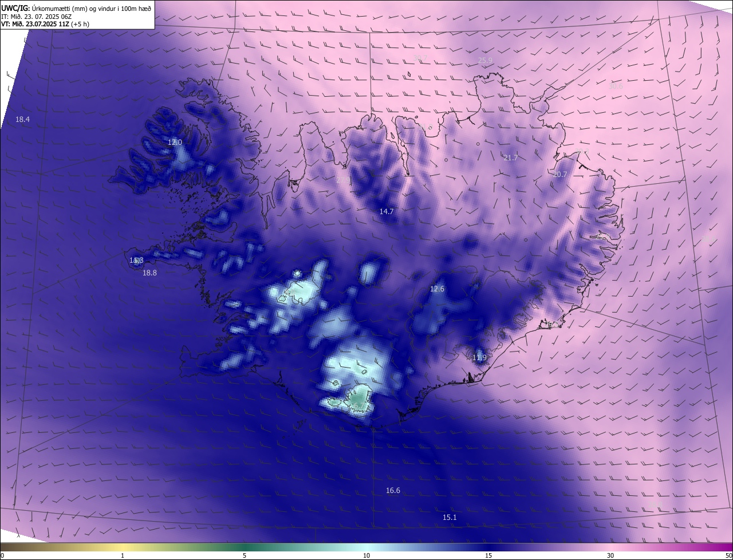Click the 15.1 value label in the southern sea
Image resolution: width=733 pixels, height=560 pixels.
click(450, 518)
